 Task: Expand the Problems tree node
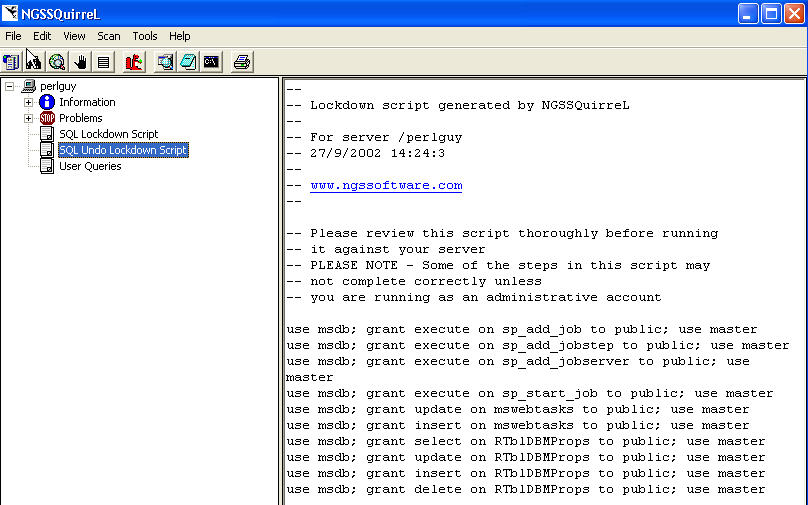pos(28,119)
